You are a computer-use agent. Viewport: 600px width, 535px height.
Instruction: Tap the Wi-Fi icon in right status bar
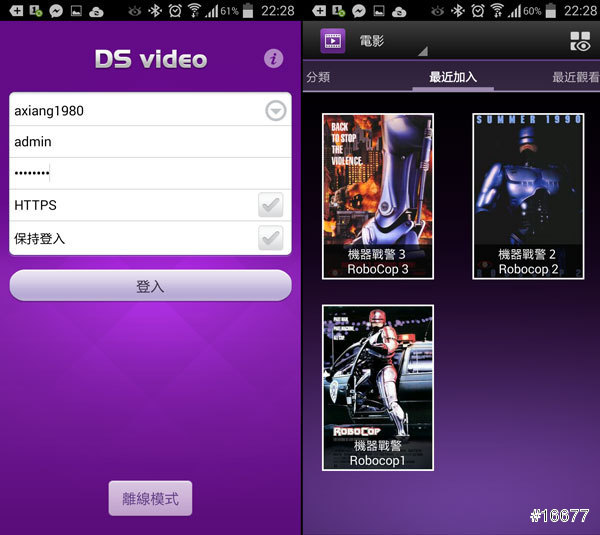[x=497, y=11]
